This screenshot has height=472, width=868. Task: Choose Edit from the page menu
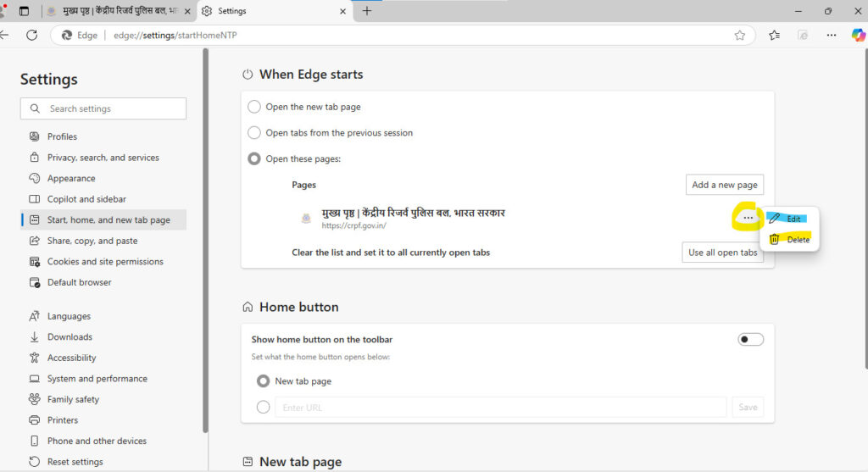tap(789, 219)
